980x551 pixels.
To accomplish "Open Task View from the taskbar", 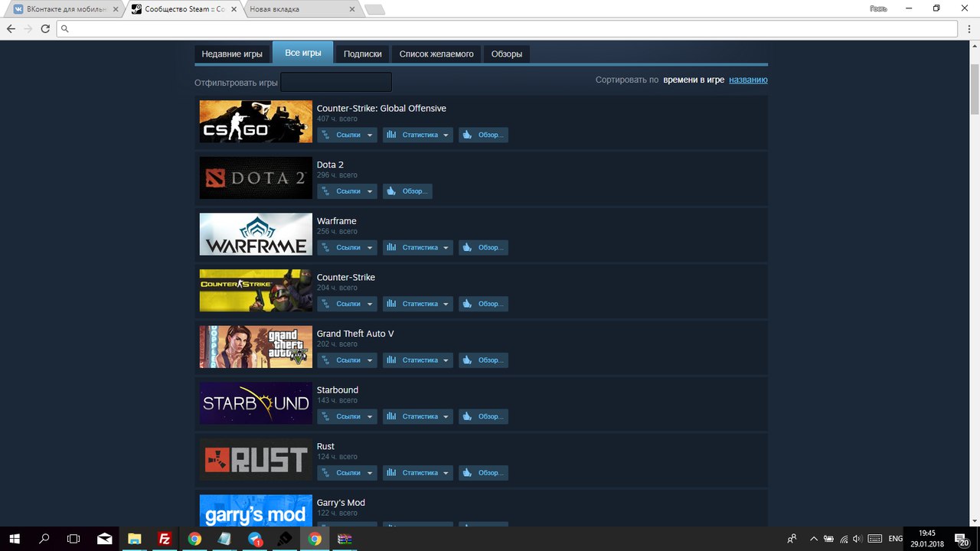I will [73, 538].
